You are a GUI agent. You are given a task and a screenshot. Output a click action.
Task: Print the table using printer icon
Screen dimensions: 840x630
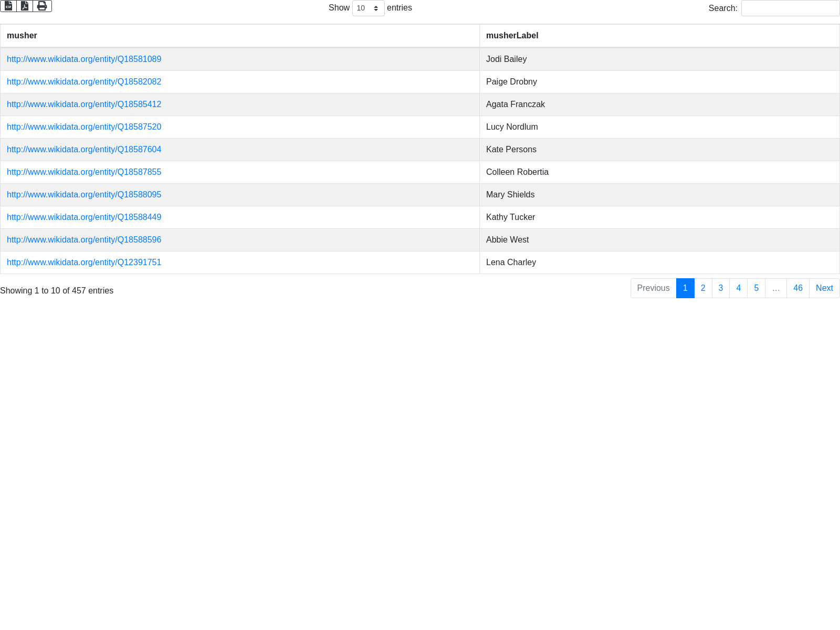42,6
